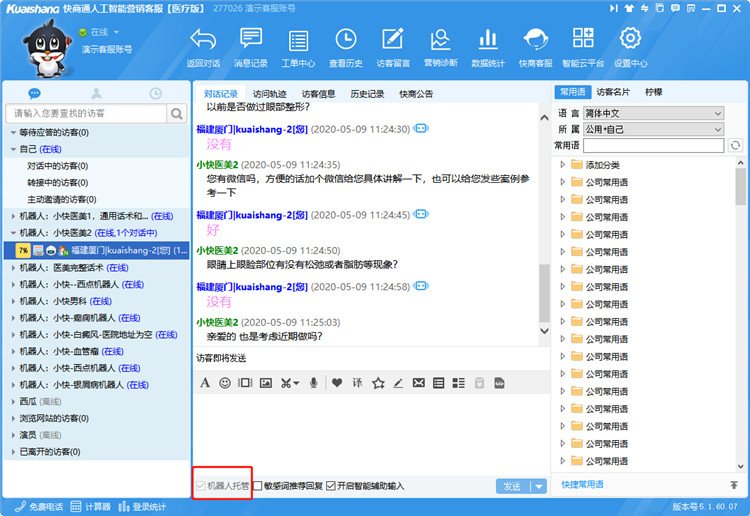
Task: Toggle 敏感词推荐回复 checkbox
Action: point(258,486)
